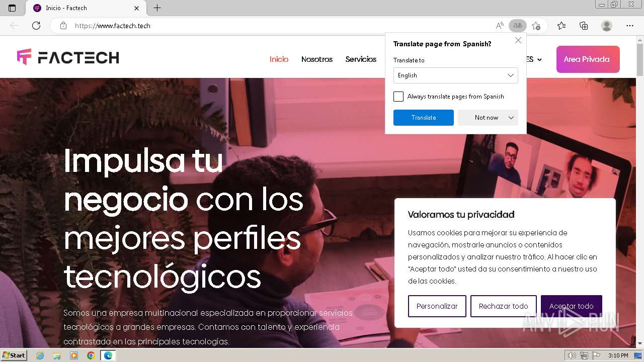
Task: Click the URL address bar
Action: tap(282, 26)
